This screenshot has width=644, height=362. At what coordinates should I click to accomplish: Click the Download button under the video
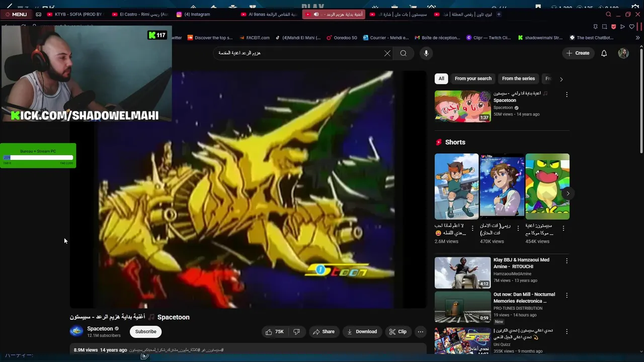(362, 332)
